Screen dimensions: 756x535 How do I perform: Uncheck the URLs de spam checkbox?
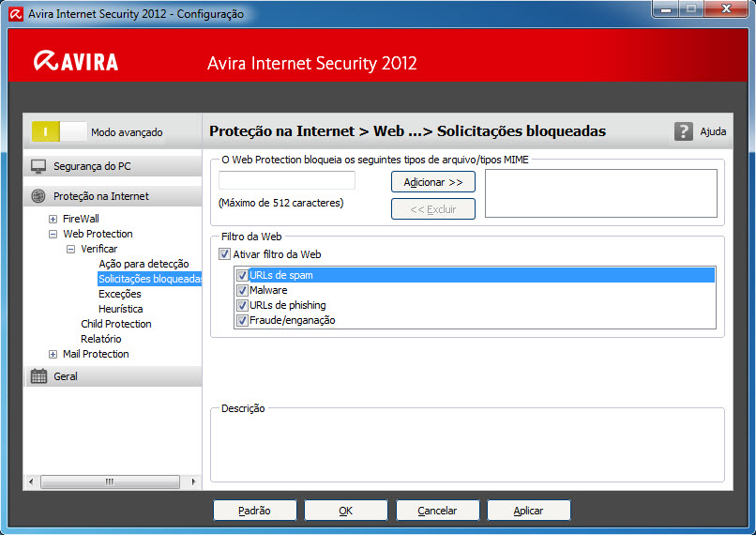[x=243, y=275]
